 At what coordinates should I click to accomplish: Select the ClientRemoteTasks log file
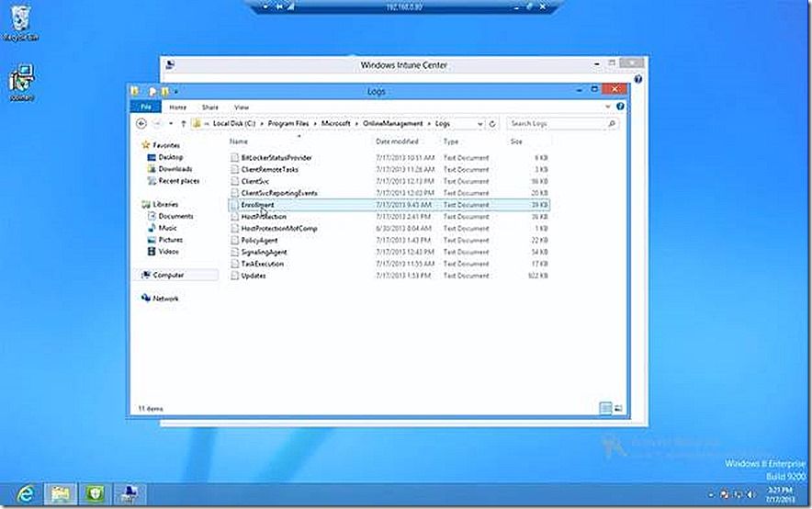(269, 169)
